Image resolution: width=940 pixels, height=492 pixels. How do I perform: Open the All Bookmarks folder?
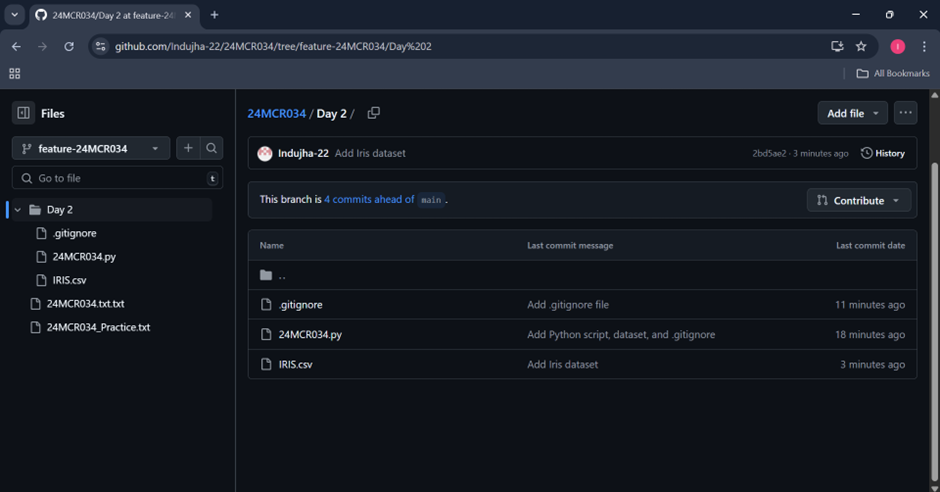[x=893, y=73]
